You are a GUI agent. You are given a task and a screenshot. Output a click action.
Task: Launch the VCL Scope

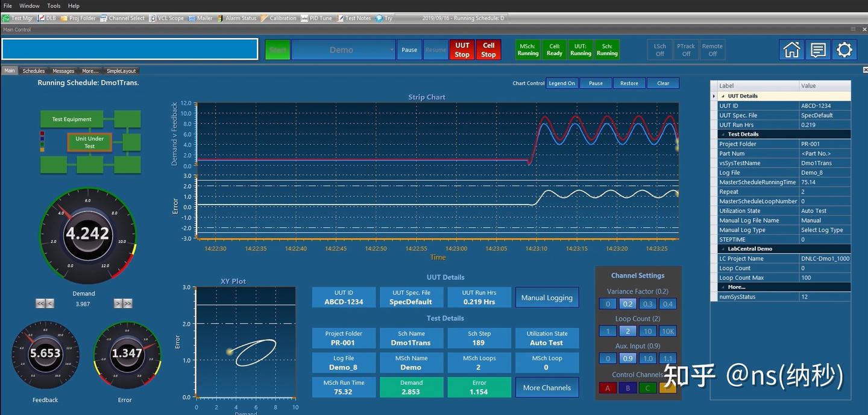point(166,17)
